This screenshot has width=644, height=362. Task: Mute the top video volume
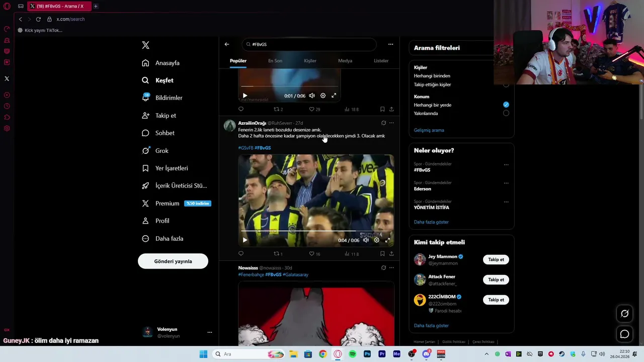312,96
